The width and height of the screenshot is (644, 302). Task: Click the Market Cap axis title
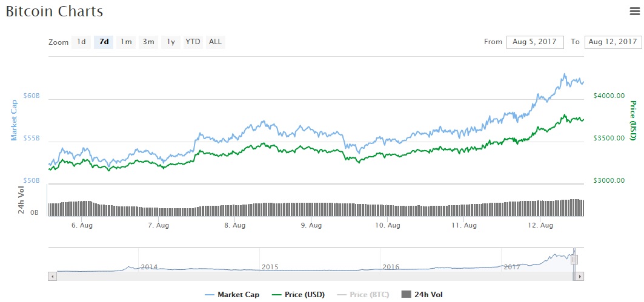click(15, 120)
